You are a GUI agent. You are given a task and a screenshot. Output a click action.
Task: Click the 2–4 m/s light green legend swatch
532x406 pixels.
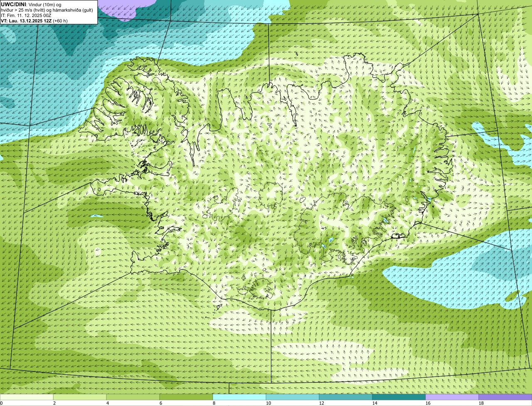pos(80,397)
